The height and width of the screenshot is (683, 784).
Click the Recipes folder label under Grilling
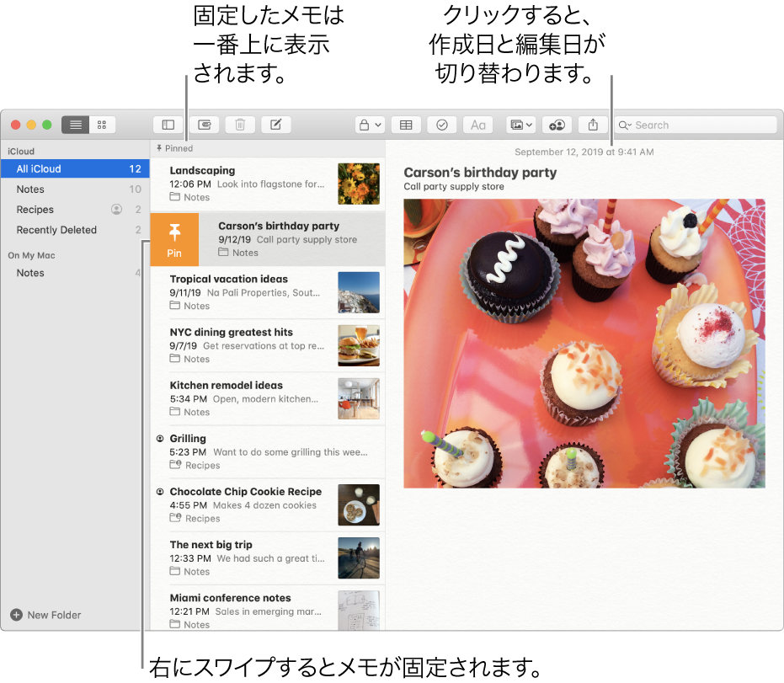195,466
